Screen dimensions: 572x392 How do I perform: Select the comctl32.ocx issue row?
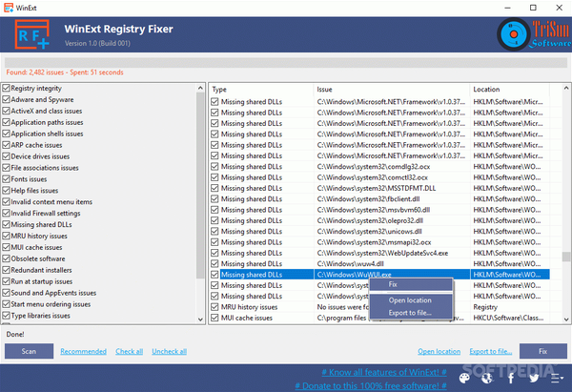(x=379, y=177)
